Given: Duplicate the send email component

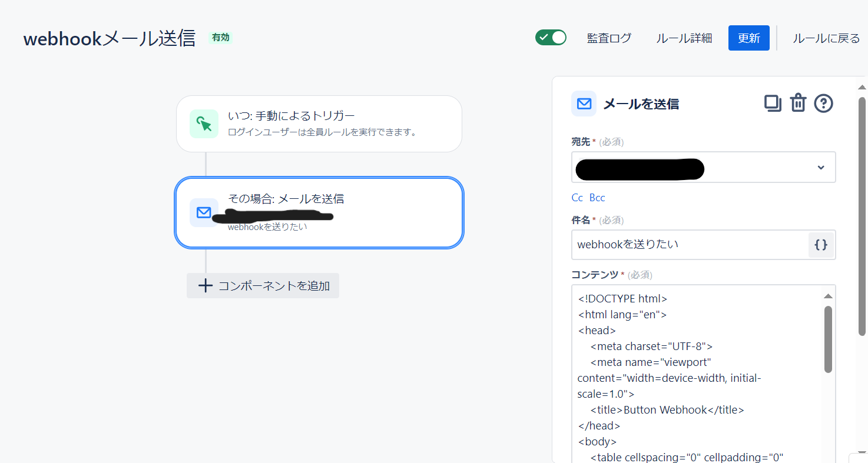Looking at the screenshot, I should click(x=773, y=104).
